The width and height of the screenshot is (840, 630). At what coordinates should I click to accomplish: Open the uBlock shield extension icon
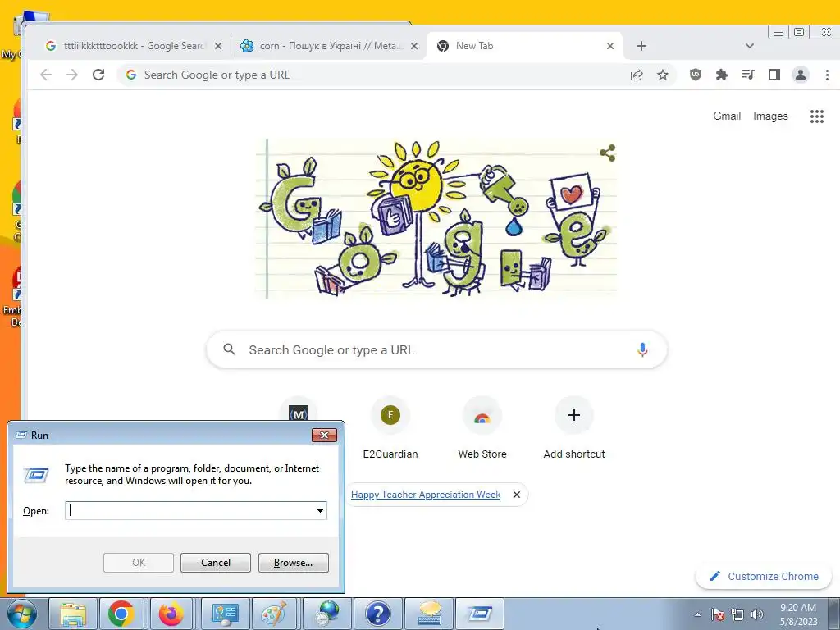point(696,75)
